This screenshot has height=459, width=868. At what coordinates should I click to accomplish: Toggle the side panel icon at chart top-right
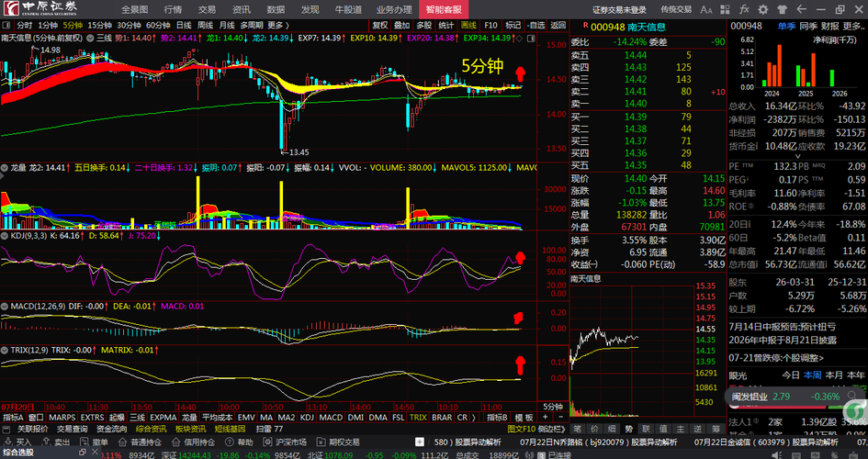(531, 39)
